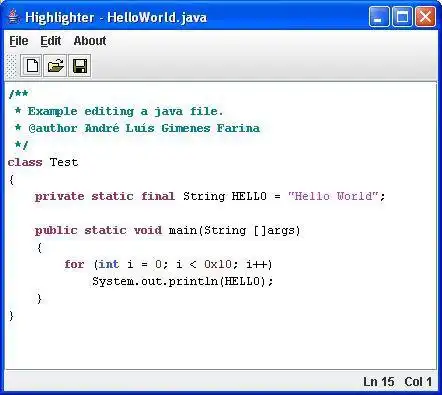This screenshot has height=395, width=442.
Task: Open the File menu
Action: (19, 41)
